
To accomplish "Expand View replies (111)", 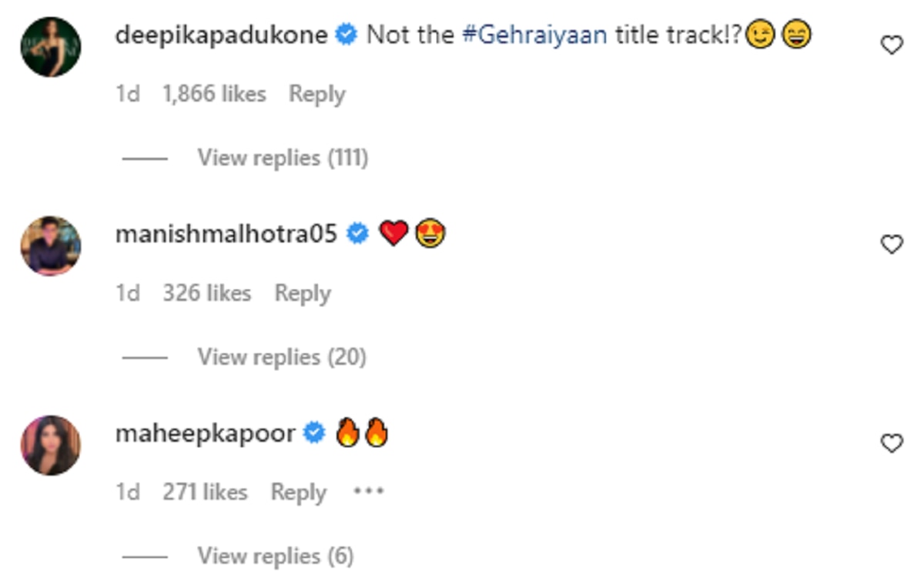I will tap(283, 158).
